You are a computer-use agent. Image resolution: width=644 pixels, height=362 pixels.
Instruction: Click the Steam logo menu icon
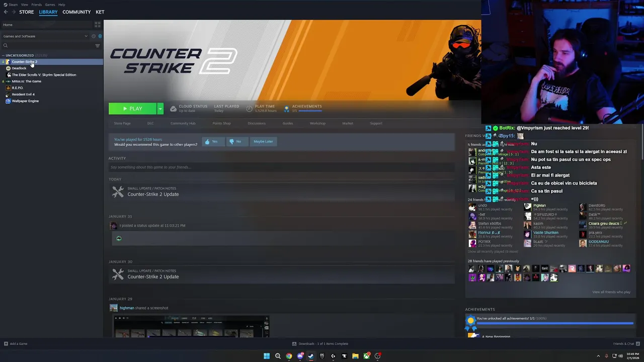point(6,5)
